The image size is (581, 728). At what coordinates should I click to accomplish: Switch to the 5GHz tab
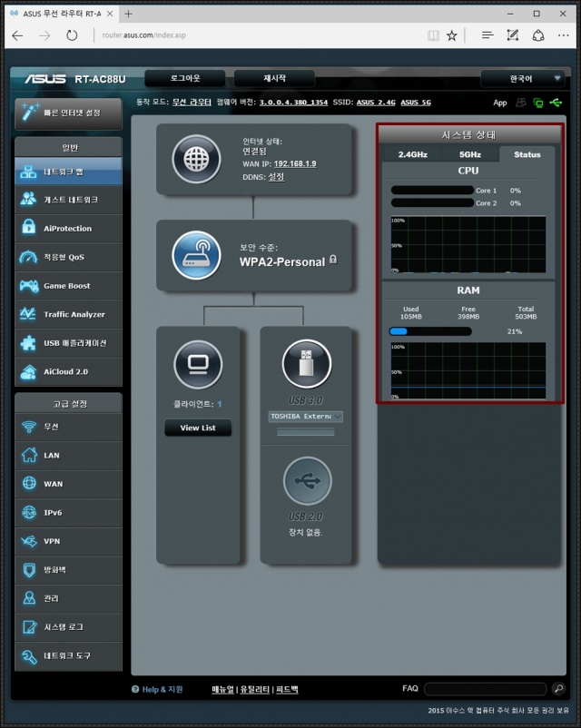tap(470, 154)
